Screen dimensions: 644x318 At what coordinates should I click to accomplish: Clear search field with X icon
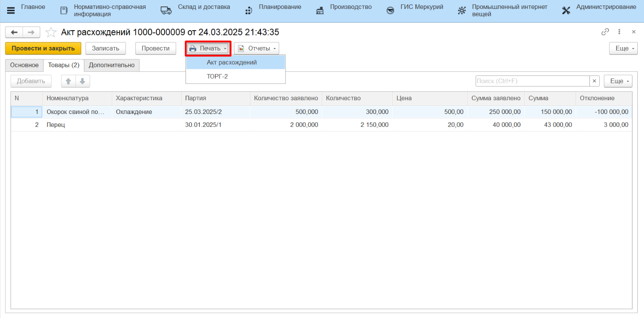[x=594, y=81]
